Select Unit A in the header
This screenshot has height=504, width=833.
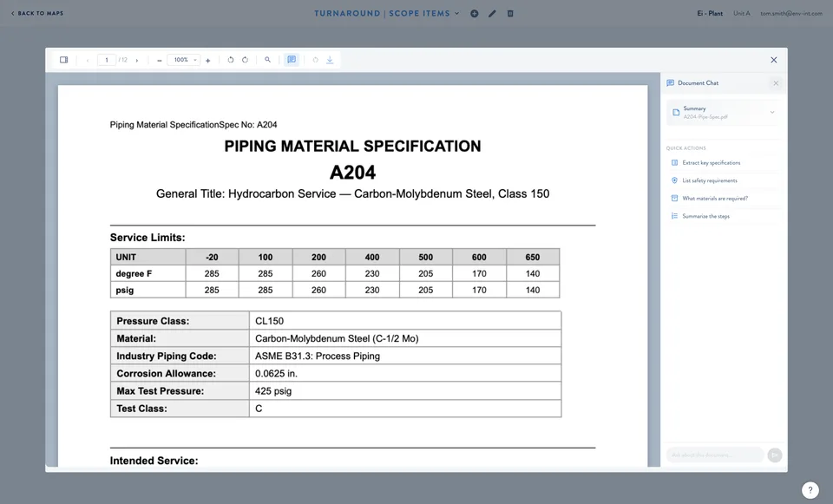pos(742,13)
